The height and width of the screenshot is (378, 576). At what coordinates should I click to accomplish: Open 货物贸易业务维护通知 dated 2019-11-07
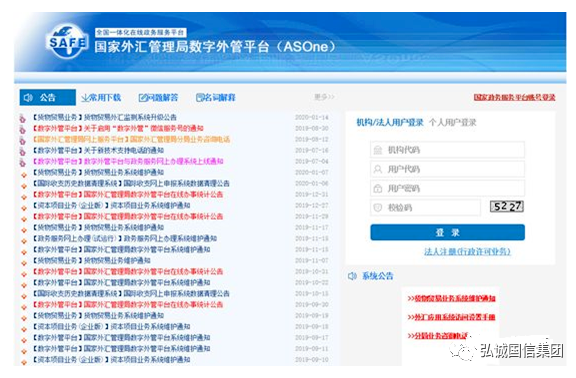[91, 260]
